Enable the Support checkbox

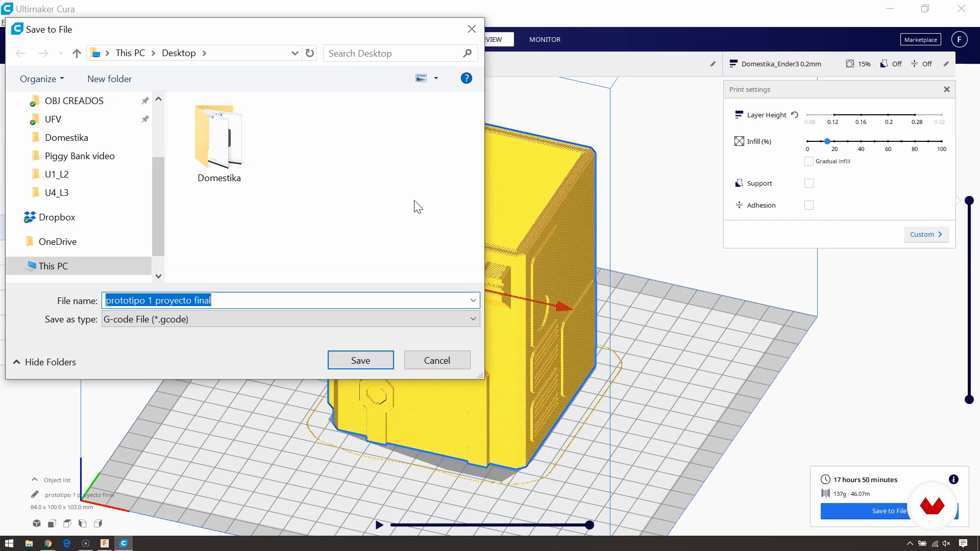tap(808, 183)
